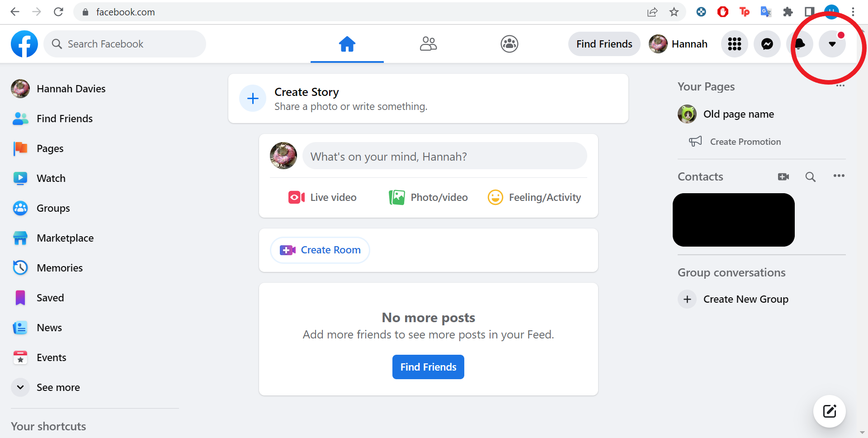Screen dimensions: 868x438
Task: Go forward in the browser
Action: click(x=37, y=12)
